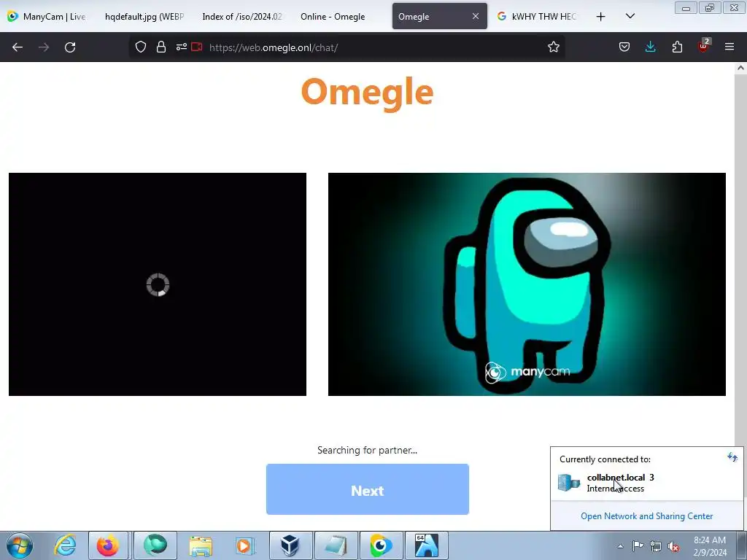Bookmark this page with the star icon
Viewport: 747px width, 560px height.
coord(553,47)
